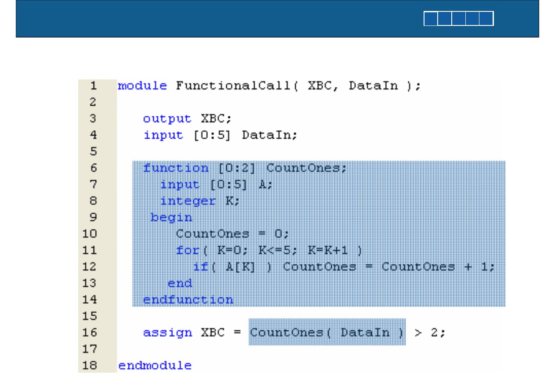This screenshot has height=392, width=555.
Task: Click line number 18 in the gutter
Action: pos(90,365)
